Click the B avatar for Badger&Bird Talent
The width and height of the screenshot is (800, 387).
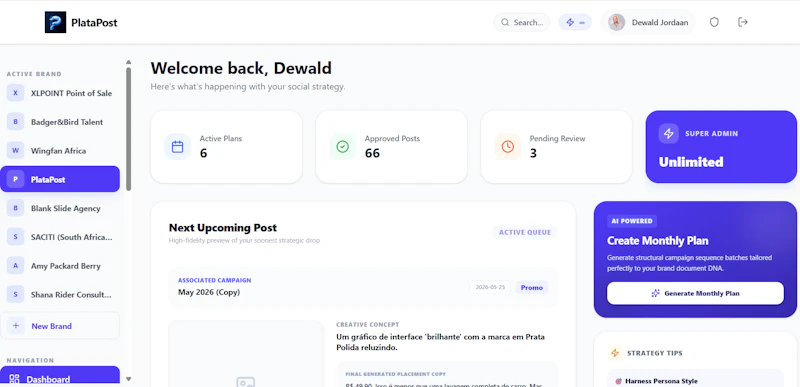(15, 122)
